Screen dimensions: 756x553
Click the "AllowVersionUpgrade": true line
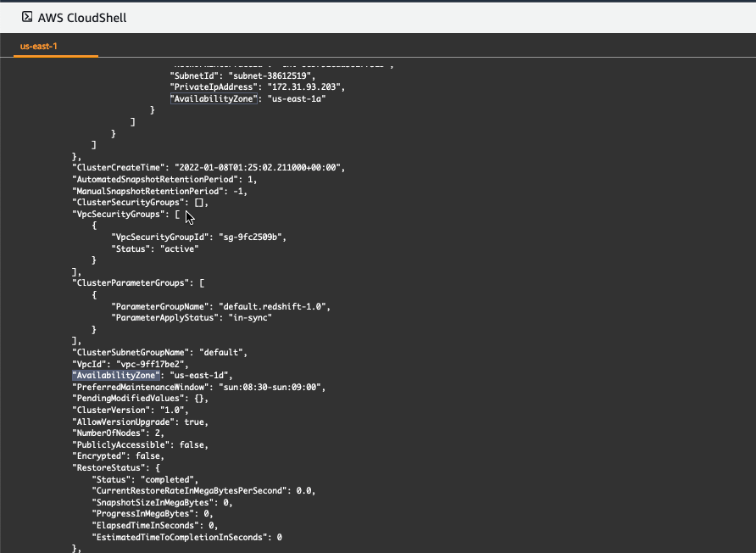click(x=141, y=422)
